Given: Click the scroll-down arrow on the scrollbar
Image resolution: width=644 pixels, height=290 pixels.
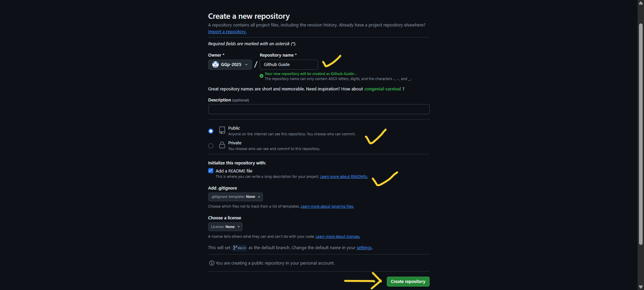Looking at the screenshot, I should 641,287.
